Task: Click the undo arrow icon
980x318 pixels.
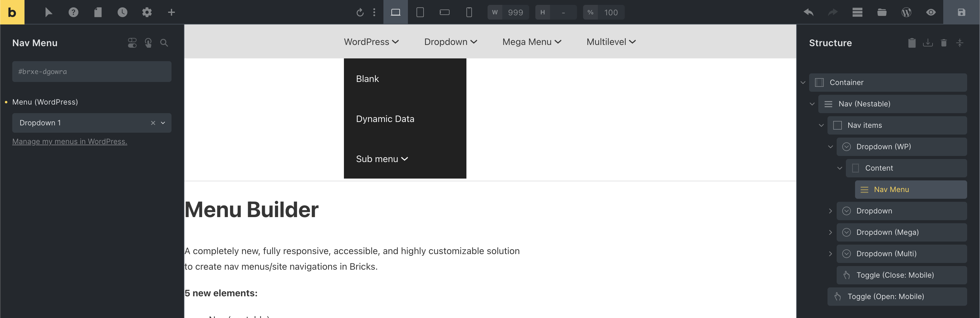Action: 808,12
